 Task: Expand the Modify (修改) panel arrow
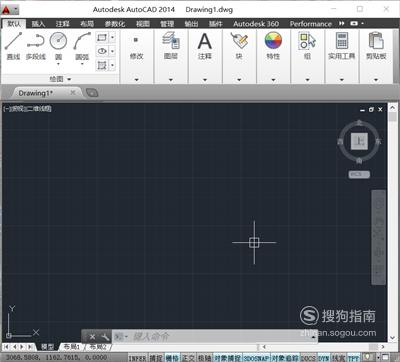pyautogui.click(x=136, y=80)
